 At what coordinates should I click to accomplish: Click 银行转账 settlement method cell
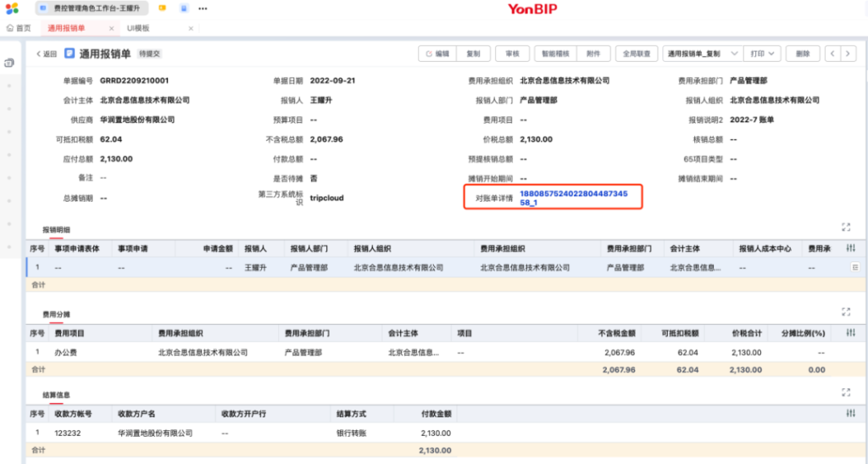pyautogui.click(x=352, y=433)
